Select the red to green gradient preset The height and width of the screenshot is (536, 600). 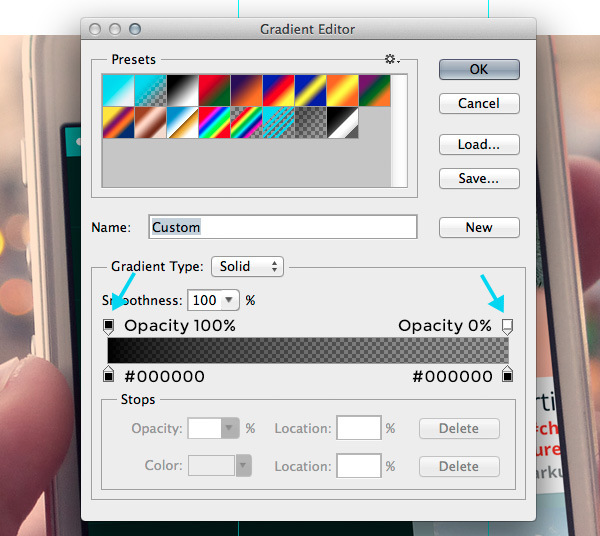(214, 91)
